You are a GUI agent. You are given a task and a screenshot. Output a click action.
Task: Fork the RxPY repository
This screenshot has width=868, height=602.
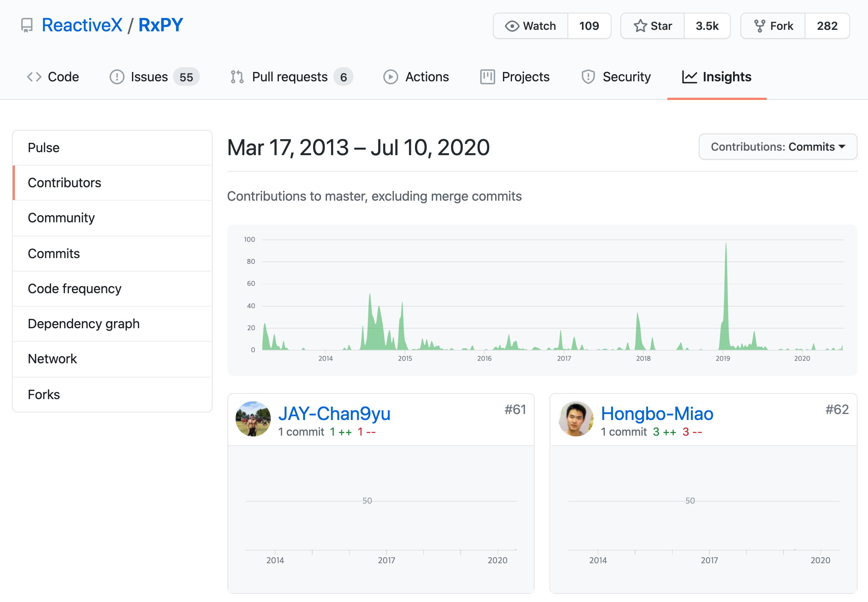pyautogui.click(x=773, y=26)
